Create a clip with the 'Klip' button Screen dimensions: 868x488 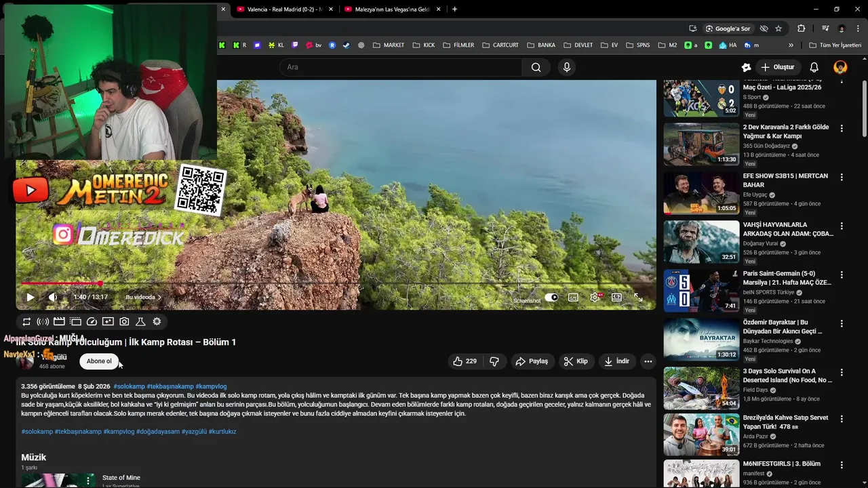tap(576, 361)
